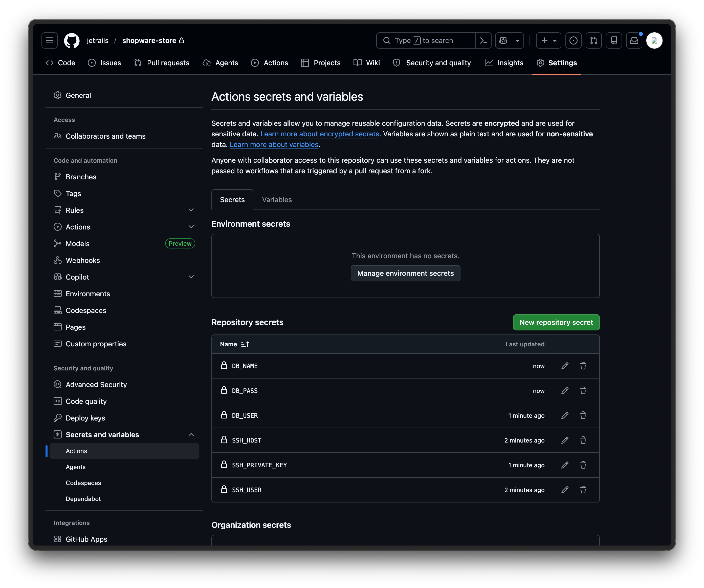Open the Actions repo tab

click(270, 63)
